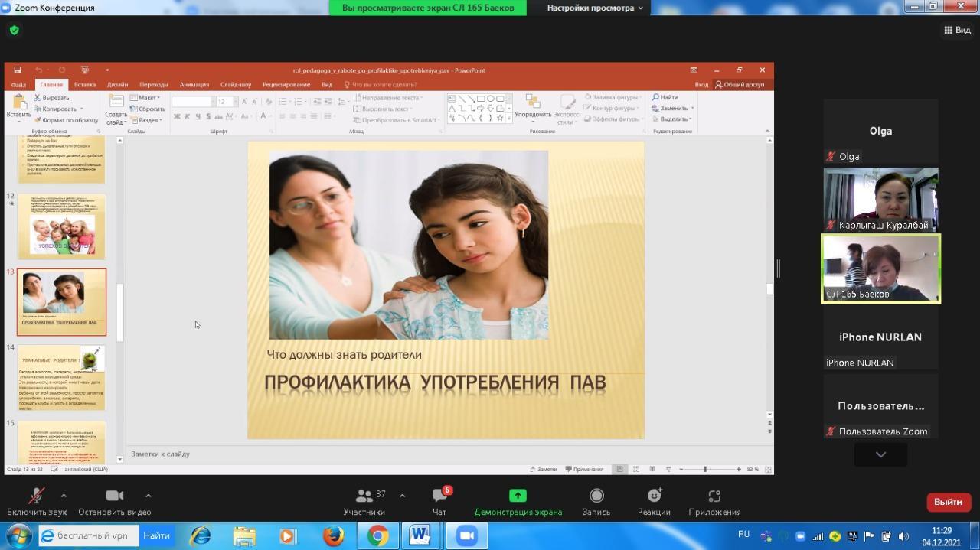The width and height of the screenshot is (980, 550).
Task: Open the Reactions menu icon
Action: click(654, 496)
